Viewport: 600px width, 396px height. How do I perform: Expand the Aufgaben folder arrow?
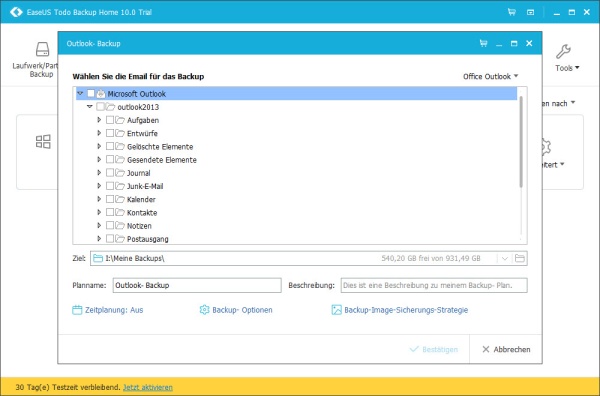click(x=99, y=120)
